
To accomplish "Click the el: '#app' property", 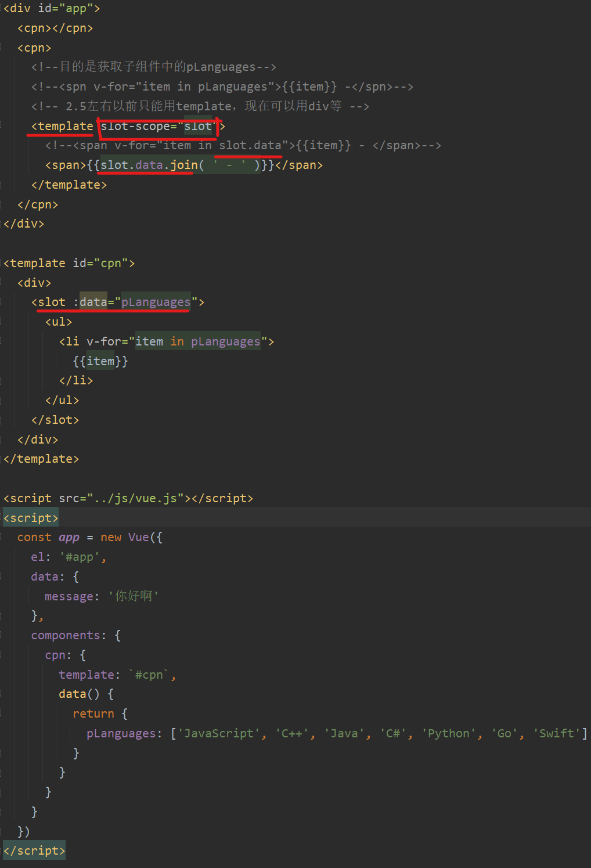I will [69, 557].
